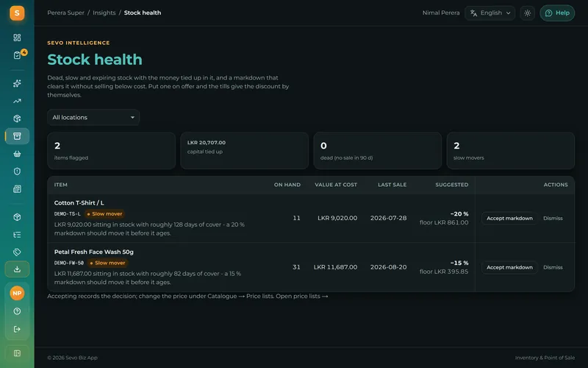Screen dimensions: 588x368
Task: Click Slow mover badge on Face Wash row
Action: pos(107,263)
